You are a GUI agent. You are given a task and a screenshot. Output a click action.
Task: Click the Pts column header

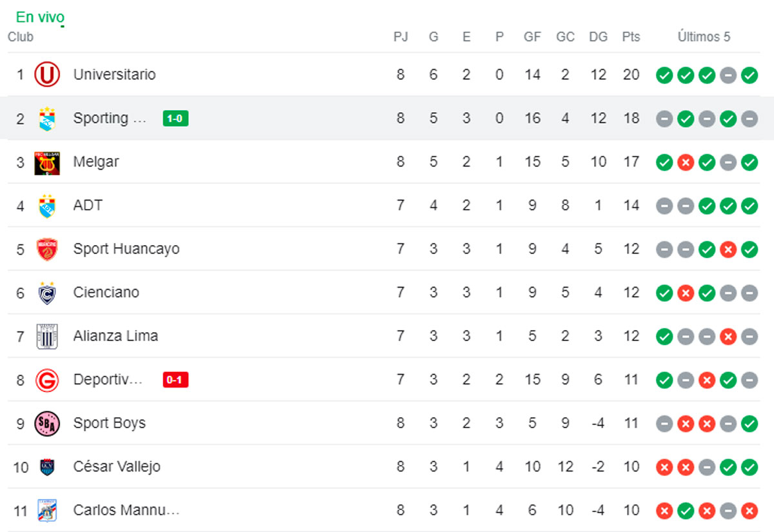631,37
